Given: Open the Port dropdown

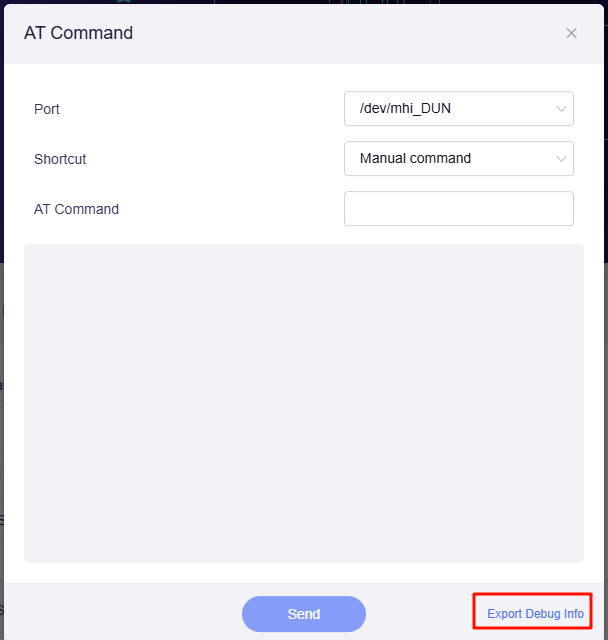Looking at the screenshot, I should (x=458, y=109).
